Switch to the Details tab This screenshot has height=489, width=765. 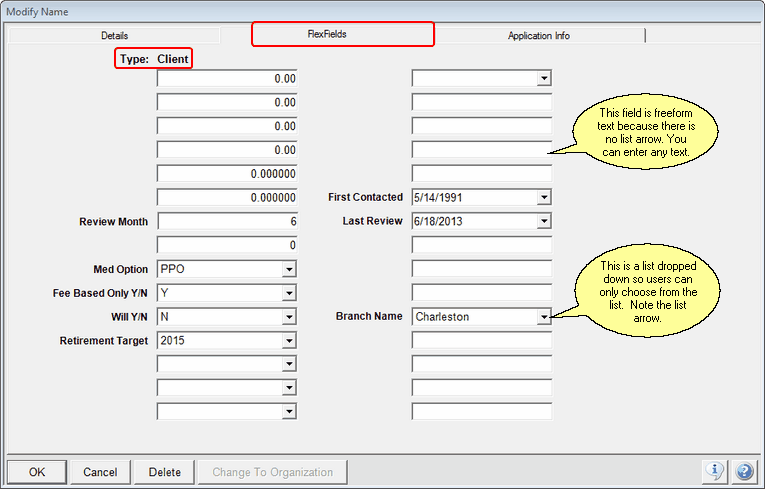pos(115,35)
